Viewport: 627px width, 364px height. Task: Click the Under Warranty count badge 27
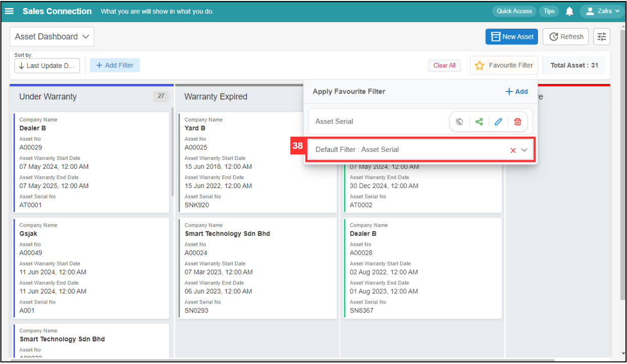pos(161,96)
